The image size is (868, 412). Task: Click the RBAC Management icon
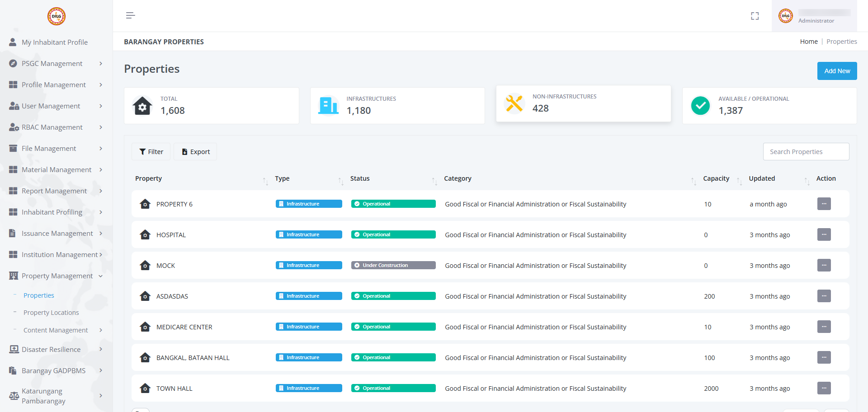coord(14,127)
